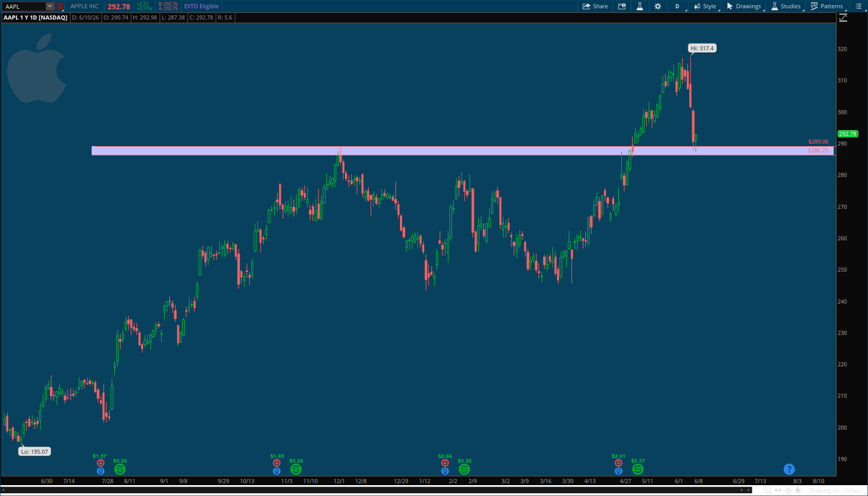This screenshot has height=496, width=868.
Task: Click the D: 6/10/26 date readout
Action: [85, 17]
